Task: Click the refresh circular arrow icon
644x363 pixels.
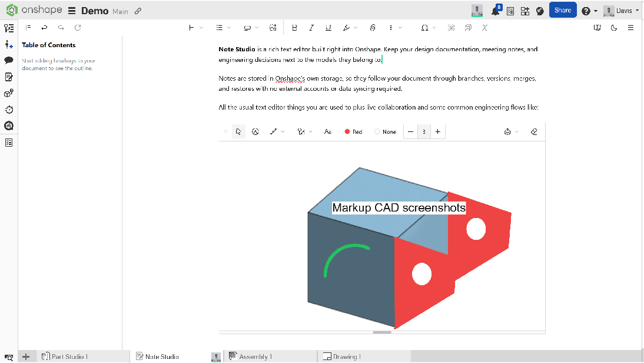Action: coord(78,28)
